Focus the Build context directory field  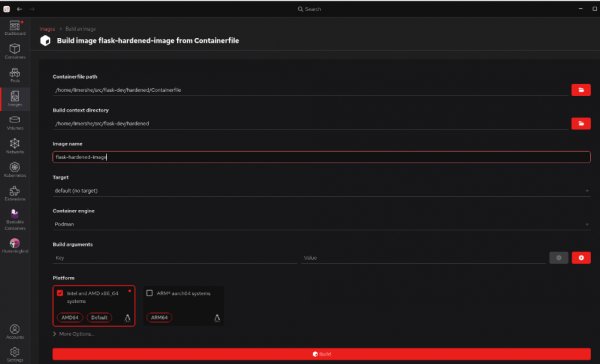pyautogui.click(x=311, y=123)
